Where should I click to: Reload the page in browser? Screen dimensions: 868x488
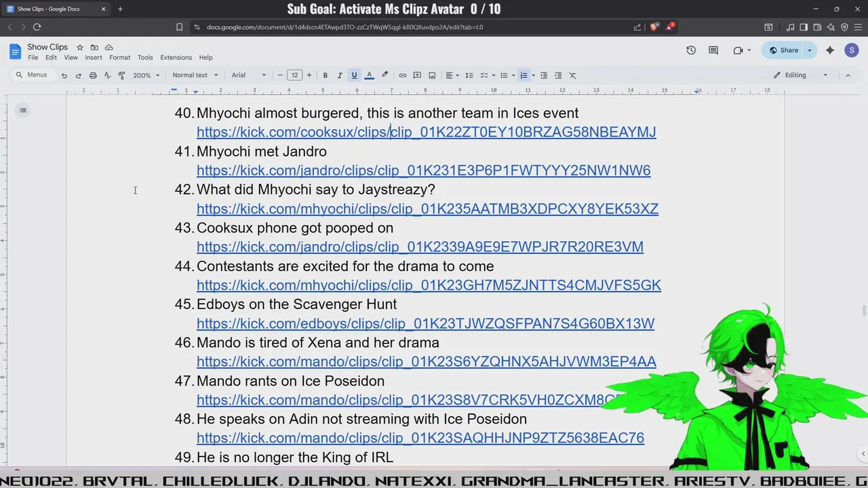[x=37, y=27]
